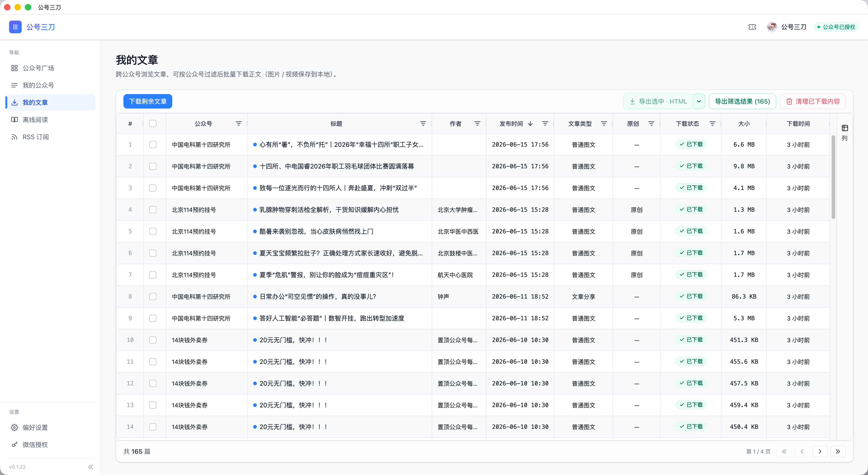
Task: Click the 公号三刀 app logo icon
Action: [15, 27]
